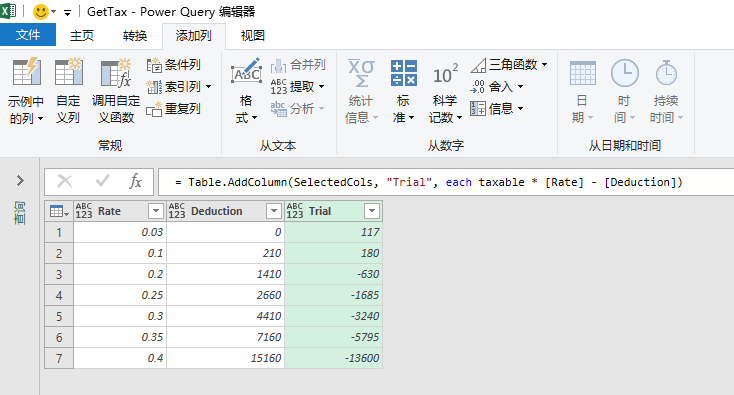Viewport: 734px width, 395px height.
Task: Click Rate cell 0.25
Action: tap(120, 295)
